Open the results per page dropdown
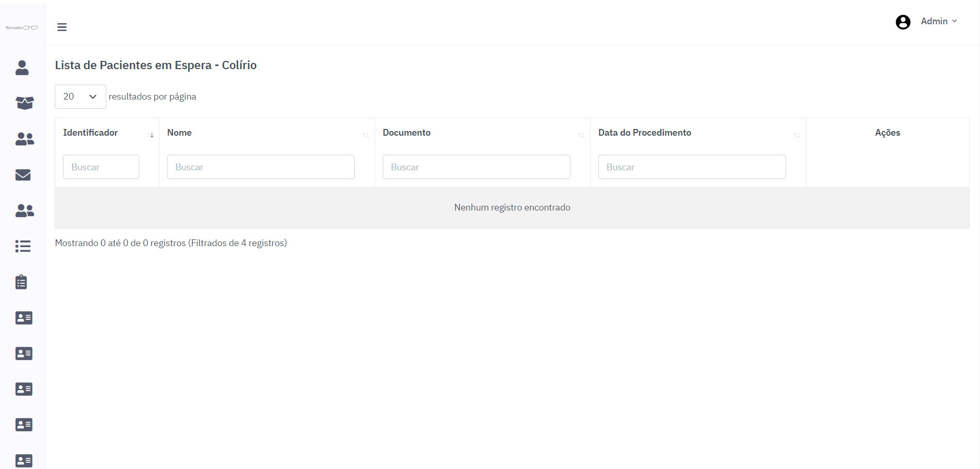Viewport: 980px width, 469px height. click(x=80, y=96)
